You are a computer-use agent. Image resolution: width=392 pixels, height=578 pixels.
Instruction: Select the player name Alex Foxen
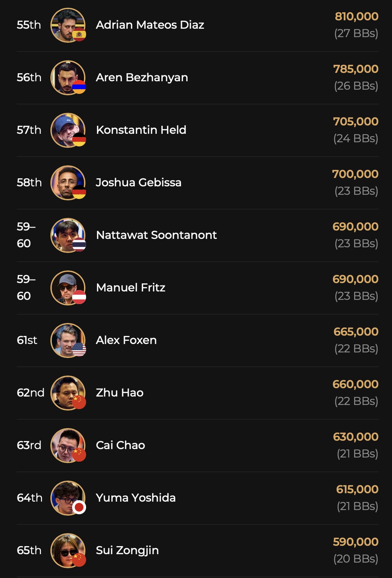(126, 340)
